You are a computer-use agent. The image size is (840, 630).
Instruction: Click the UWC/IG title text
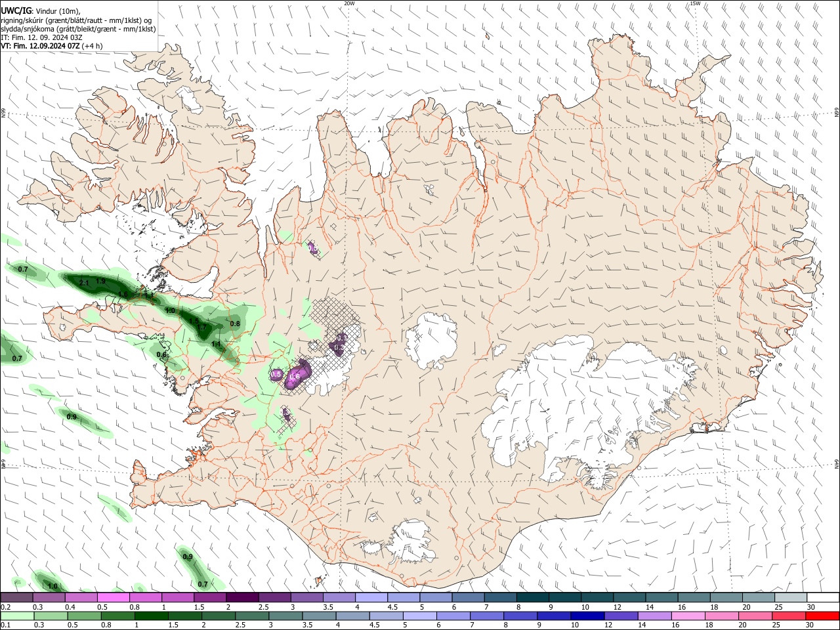click(16, 10)
